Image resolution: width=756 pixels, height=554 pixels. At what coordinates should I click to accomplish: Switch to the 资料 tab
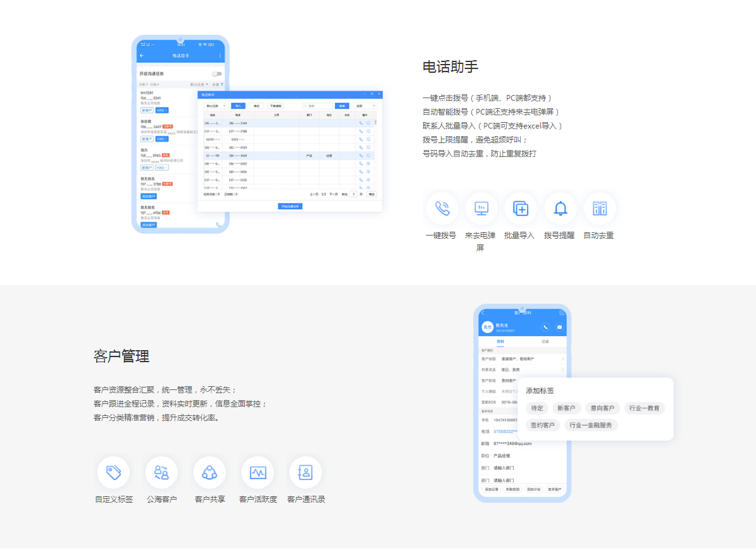[500, 341]
